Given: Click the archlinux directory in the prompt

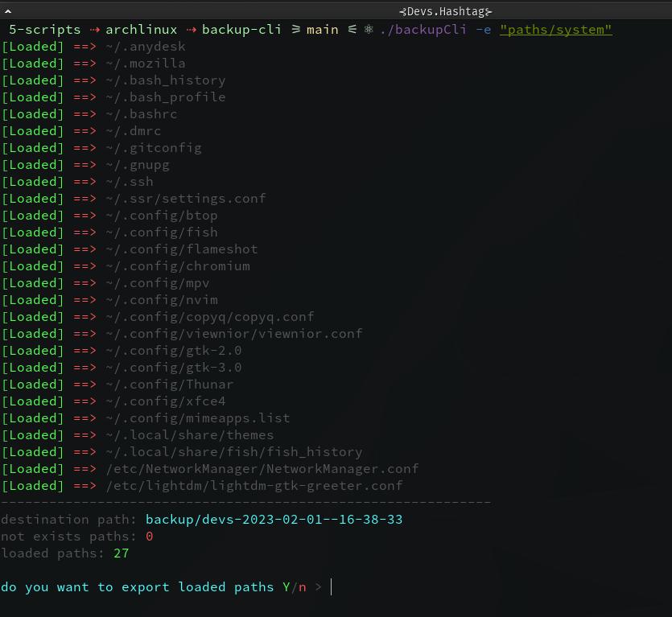Looking at the screenshot, I should pyautogui.click(x=141, y=30).
